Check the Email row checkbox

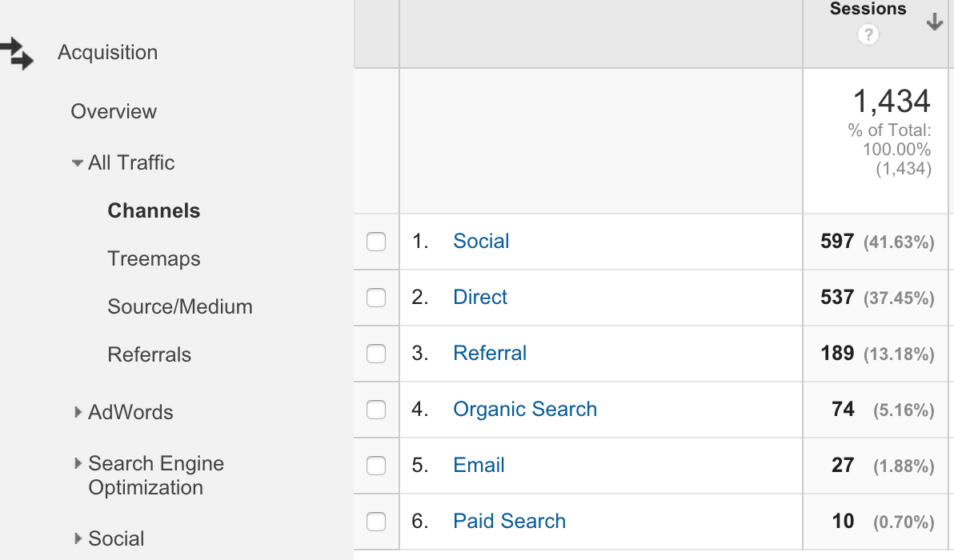pyautogui.click(x=376, y=466)
